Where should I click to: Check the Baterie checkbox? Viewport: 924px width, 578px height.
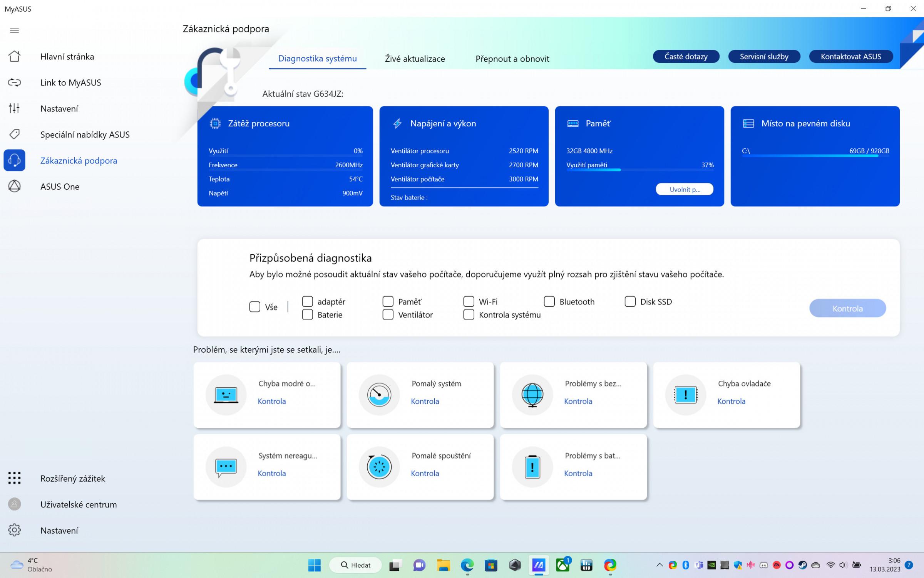[x=307, y=314]
